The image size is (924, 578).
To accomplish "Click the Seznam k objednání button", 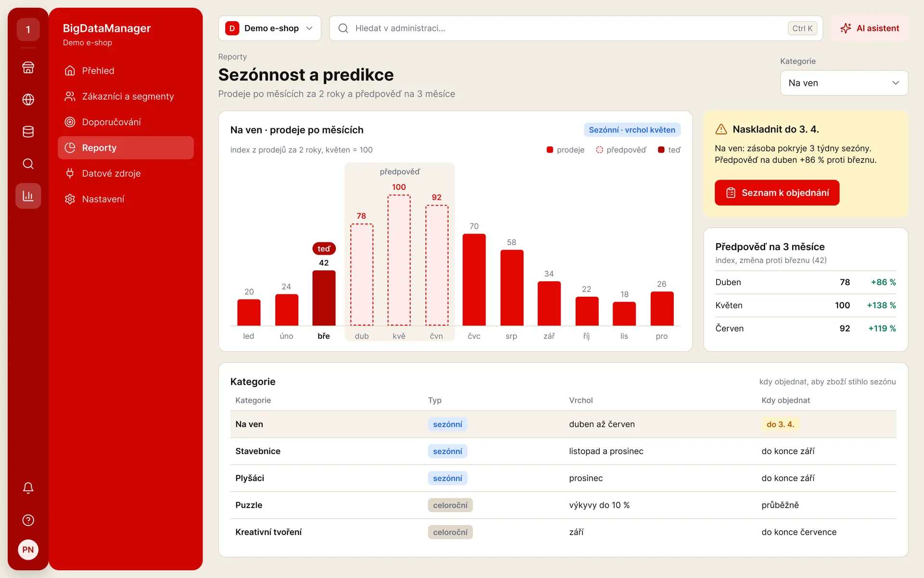I will tap(777, 193).
